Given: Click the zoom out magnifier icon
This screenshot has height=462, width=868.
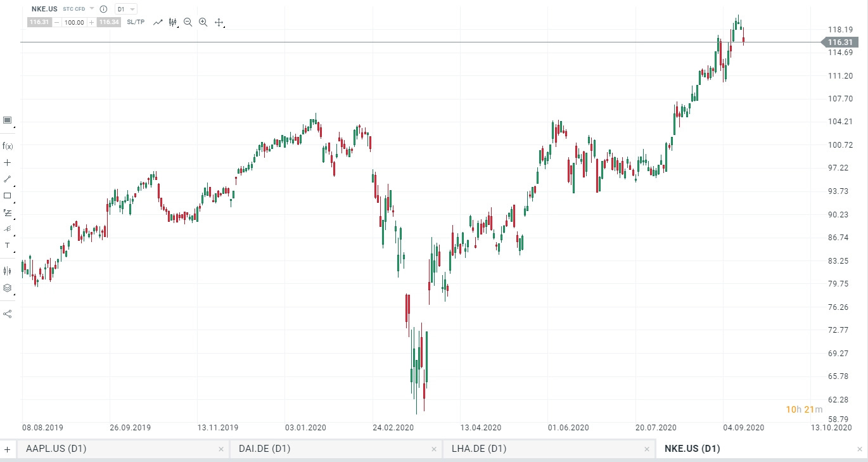Looking at the screenshot, I should tap(188, 22).
